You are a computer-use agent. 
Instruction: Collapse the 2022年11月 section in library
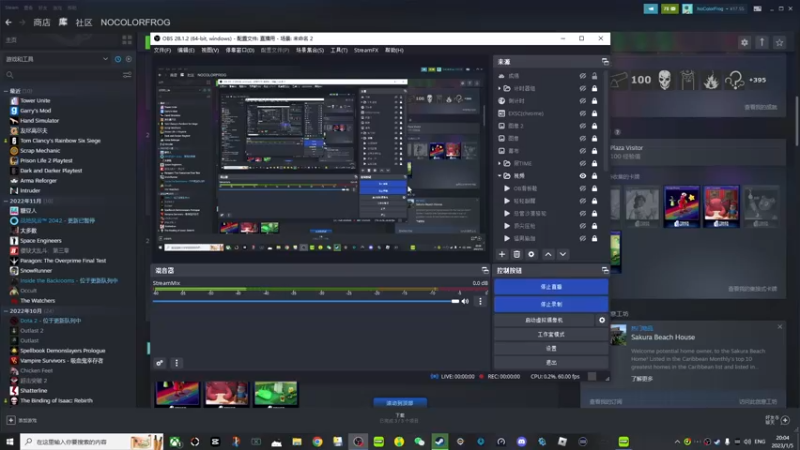pyautogui.click(x=6, y=201)
